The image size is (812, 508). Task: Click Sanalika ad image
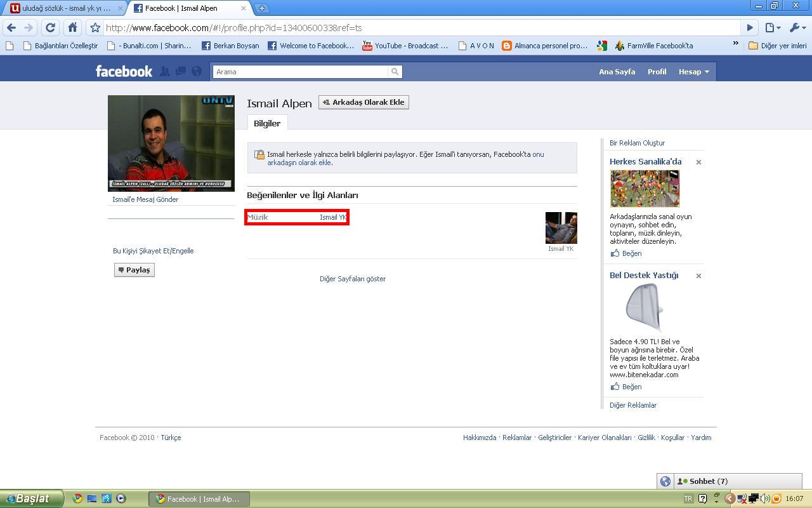(645, 189)
